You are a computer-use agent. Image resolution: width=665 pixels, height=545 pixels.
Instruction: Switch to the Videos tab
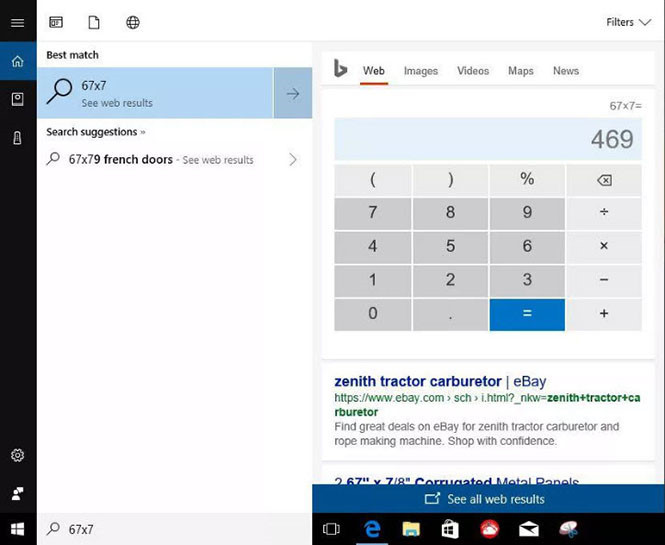tap(473, 71)
